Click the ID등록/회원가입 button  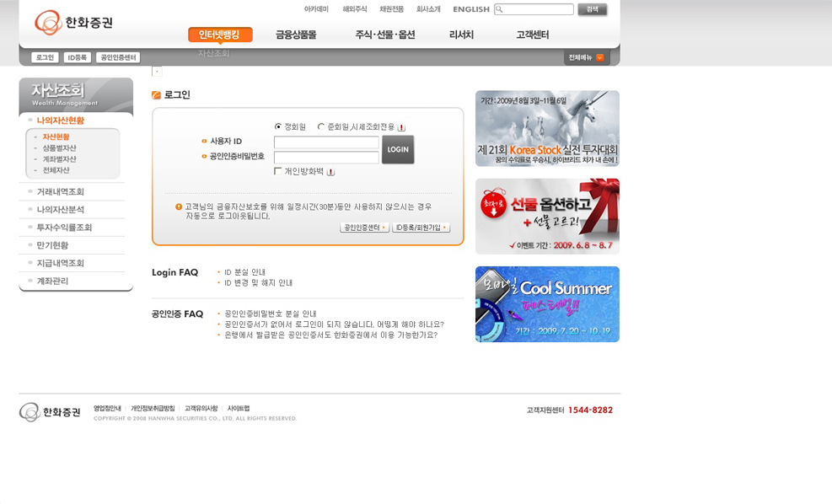click(x=421, y=228)
